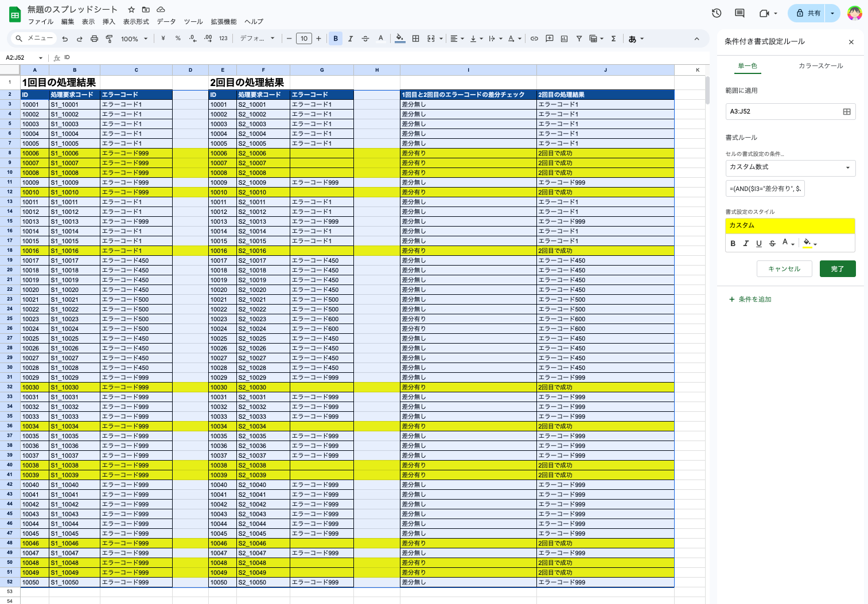Image resolution: width=868 pixels, height=604 pixels.
Task: Click the create filter funnel icon
Action: point(579,38)
